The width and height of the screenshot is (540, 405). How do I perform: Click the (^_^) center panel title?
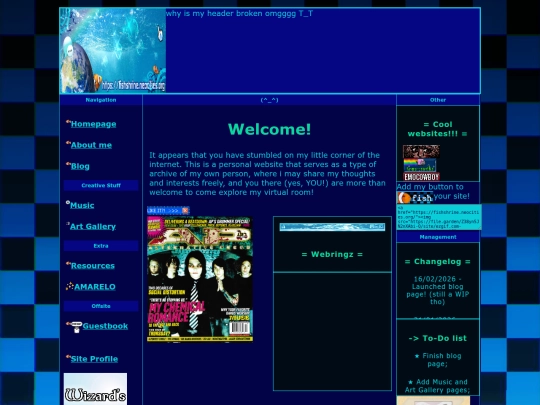(269, 100)
